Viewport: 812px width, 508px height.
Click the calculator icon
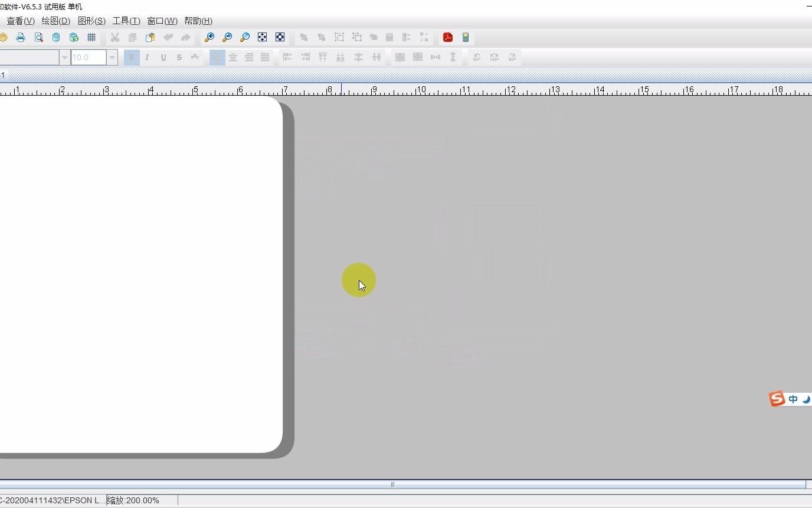[x=466, y=37]
